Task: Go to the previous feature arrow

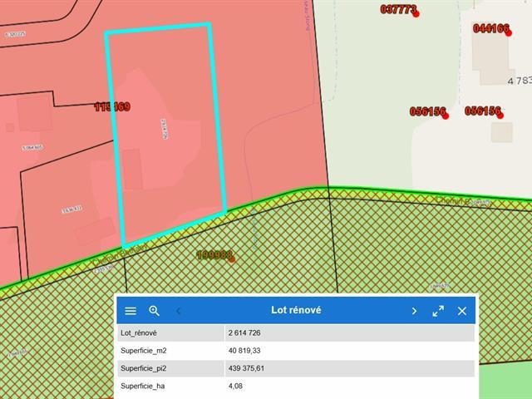Action: pyautogui.click(x=179, y=311)
